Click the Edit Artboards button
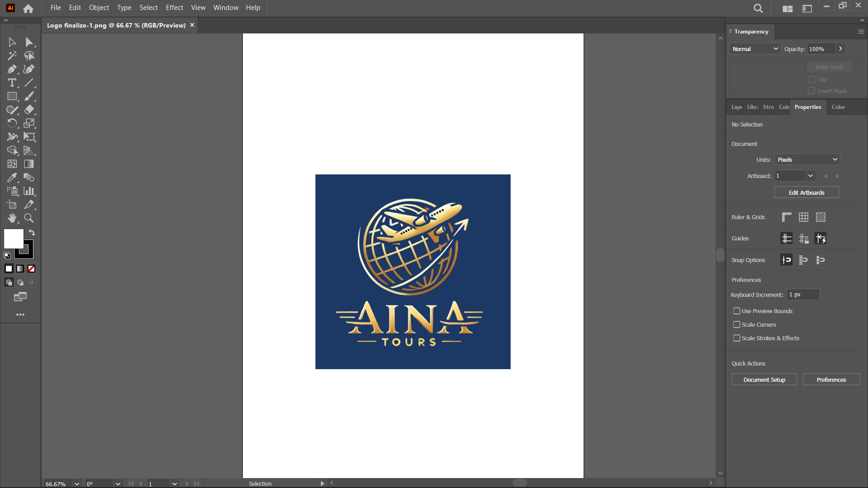This screenshot has width=868, height=488. (807, 192)
